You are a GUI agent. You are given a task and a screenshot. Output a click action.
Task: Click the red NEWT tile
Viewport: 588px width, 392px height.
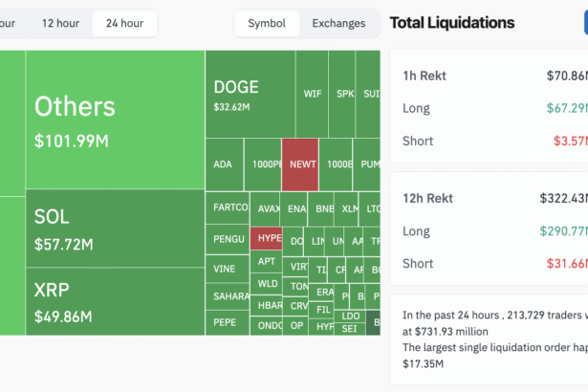coord(303,164)
